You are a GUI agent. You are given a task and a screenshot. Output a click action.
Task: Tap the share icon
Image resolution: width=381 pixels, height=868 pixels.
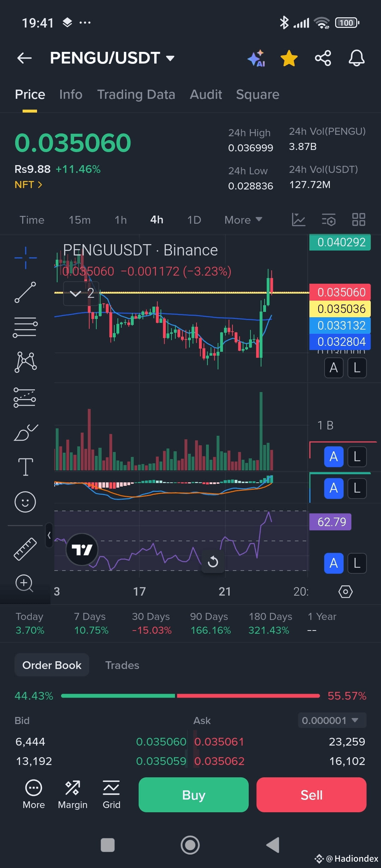click(323, 58)
